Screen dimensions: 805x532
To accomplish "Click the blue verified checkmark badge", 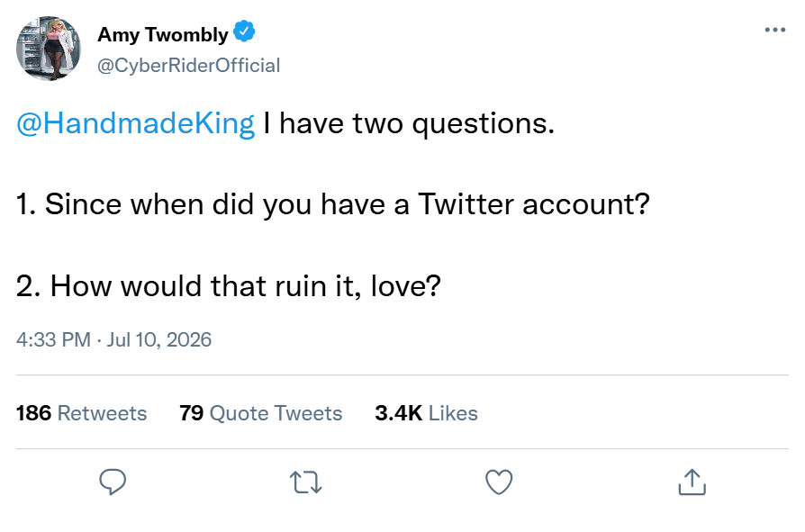I will tap(244, 32).
